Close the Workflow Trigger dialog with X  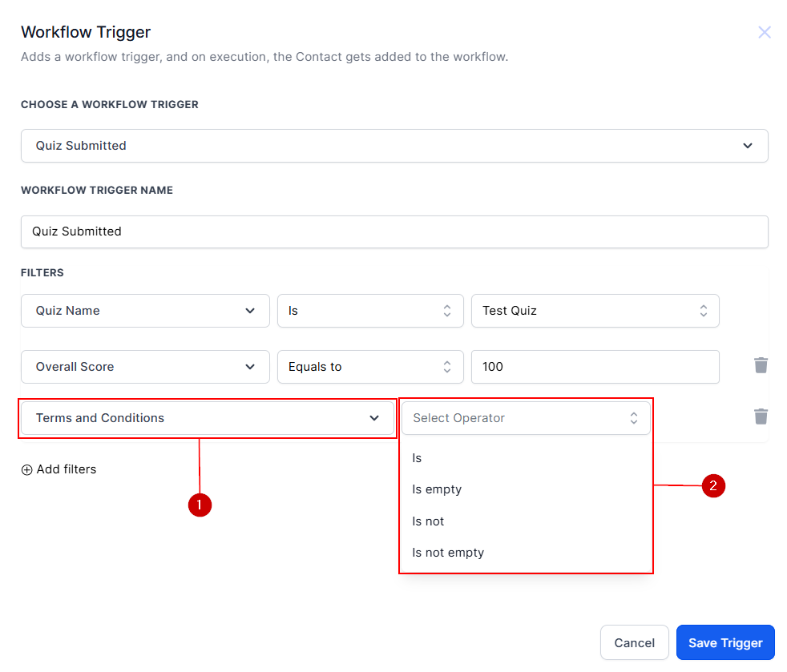(764, 32)
